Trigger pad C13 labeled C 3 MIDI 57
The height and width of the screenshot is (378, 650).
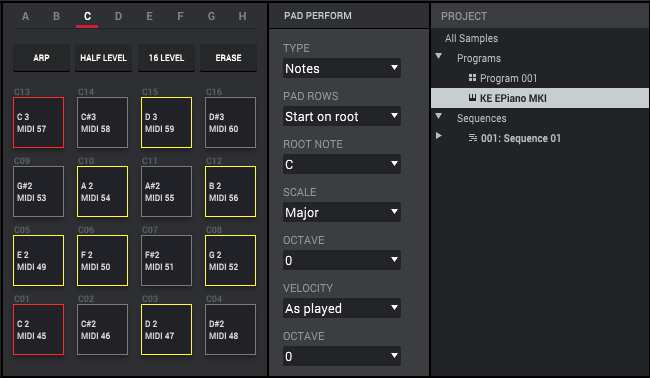pyautogui.click(x=39, y=123)
